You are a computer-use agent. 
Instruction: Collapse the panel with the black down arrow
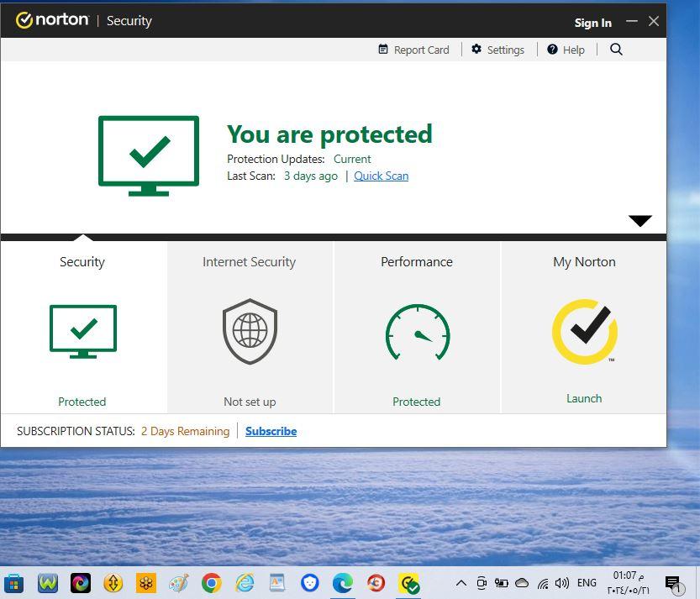pos(640,220)
